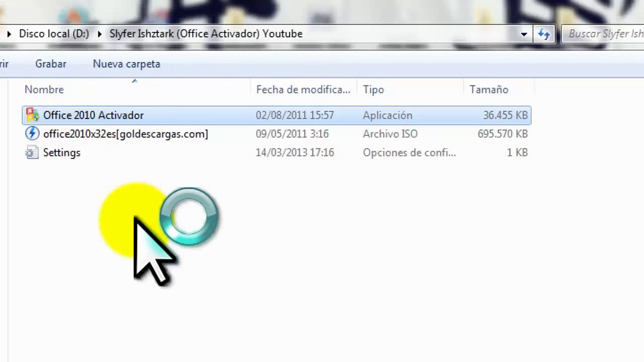Image resolution: width=644 pixels, height=362 pixels.
Task: Open the Grabar toolbar command
Action: [x=51, y=64]
